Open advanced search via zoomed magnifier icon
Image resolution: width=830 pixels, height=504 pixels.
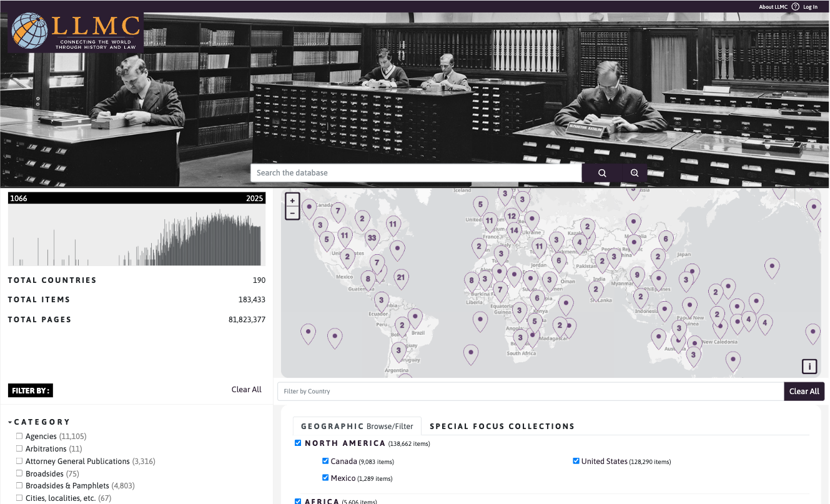point(634,172)
